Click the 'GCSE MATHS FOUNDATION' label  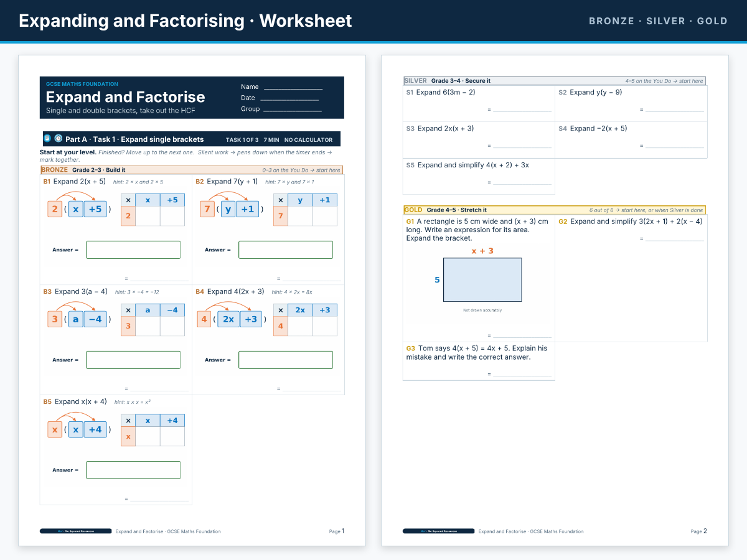82,84
